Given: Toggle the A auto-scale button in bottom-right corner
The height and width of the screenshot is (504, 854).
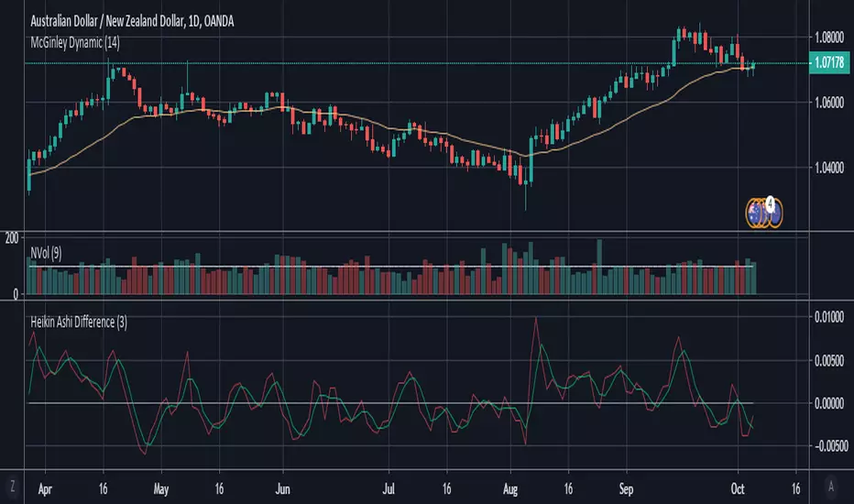Looking at the screenshot, I should coord(830,486).
